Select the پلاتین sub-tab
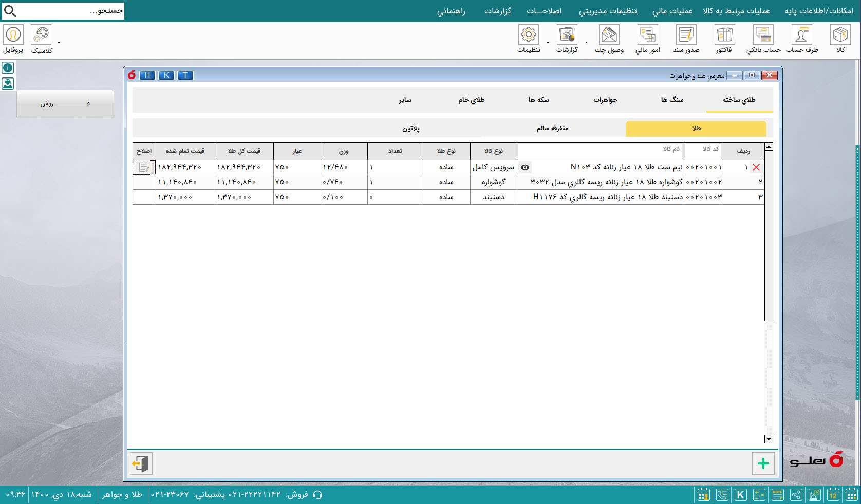 [x=410, y=128]
